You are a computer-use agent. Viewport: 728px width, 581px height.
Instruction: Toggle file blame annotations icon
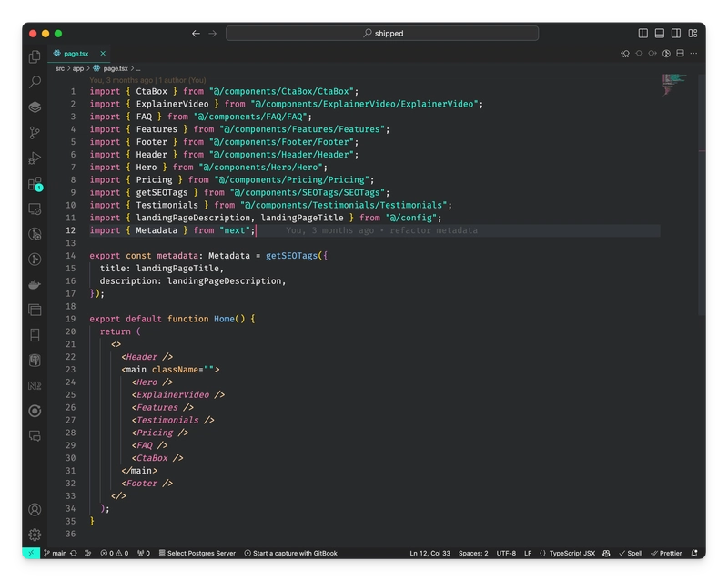(x=666, y=54)
